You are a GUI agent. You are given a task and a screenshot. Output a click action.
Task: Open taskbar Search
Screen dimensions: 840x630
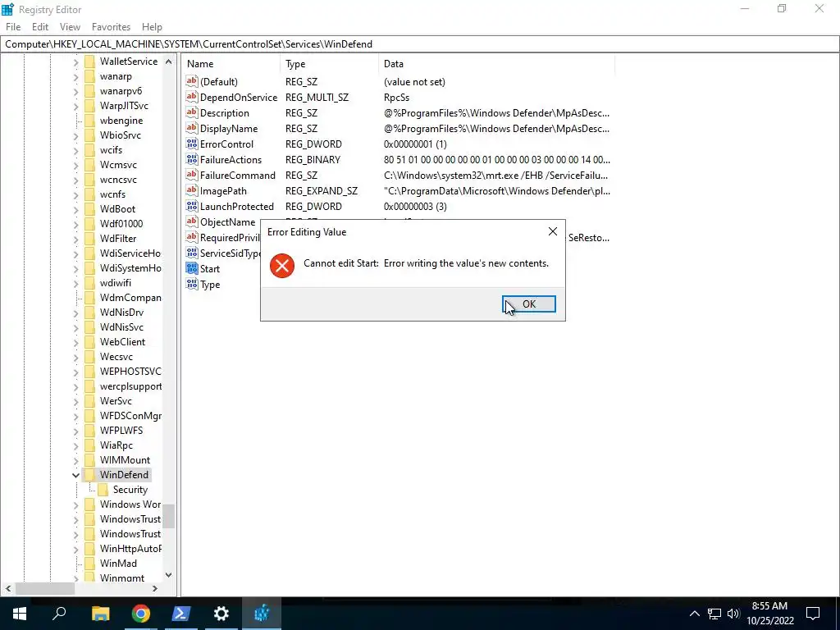click(59, 614)
